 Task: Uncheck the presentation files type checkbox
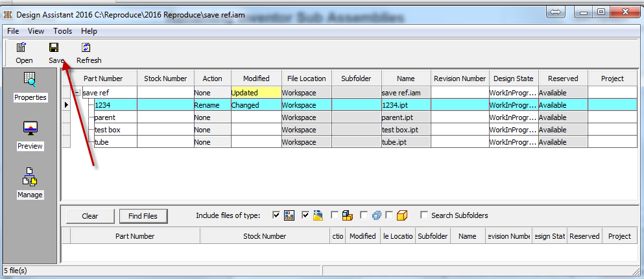[x=305, y=215]
